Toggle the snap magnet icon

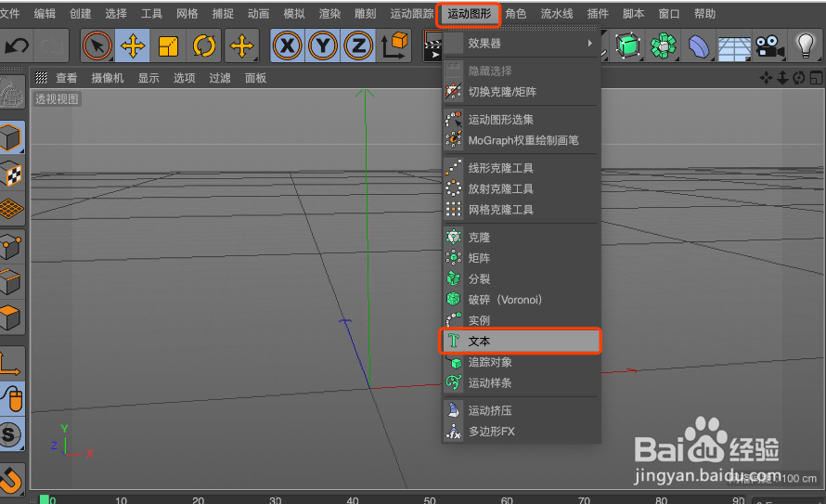click(x=11, y=479)
